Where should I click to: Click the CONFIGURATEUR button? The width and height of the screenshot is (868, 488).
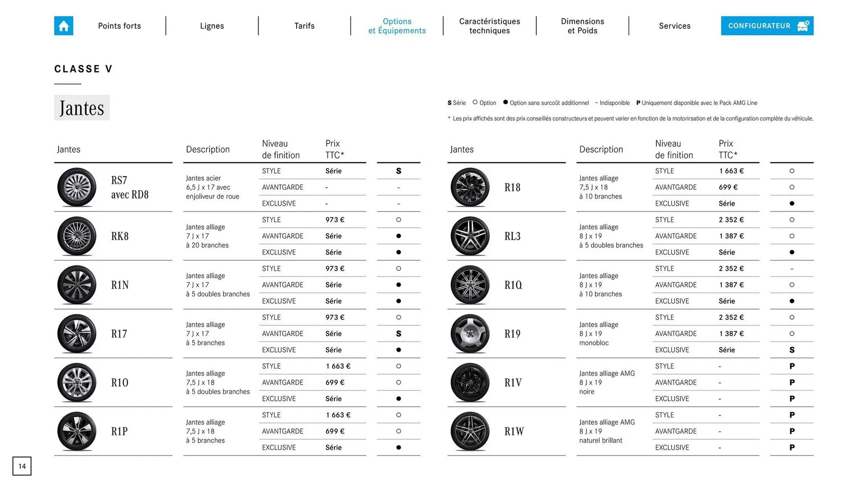point(767,26)
